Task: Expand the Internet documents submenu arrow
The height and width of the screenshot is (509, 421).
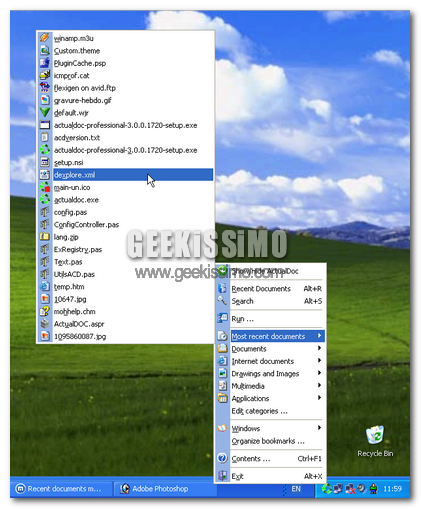Action: [319, 360]
